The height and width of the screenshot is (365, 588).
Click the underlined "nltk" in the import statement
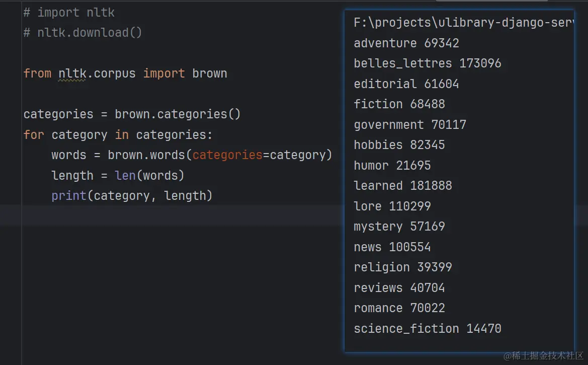click(x=72, y=74)
